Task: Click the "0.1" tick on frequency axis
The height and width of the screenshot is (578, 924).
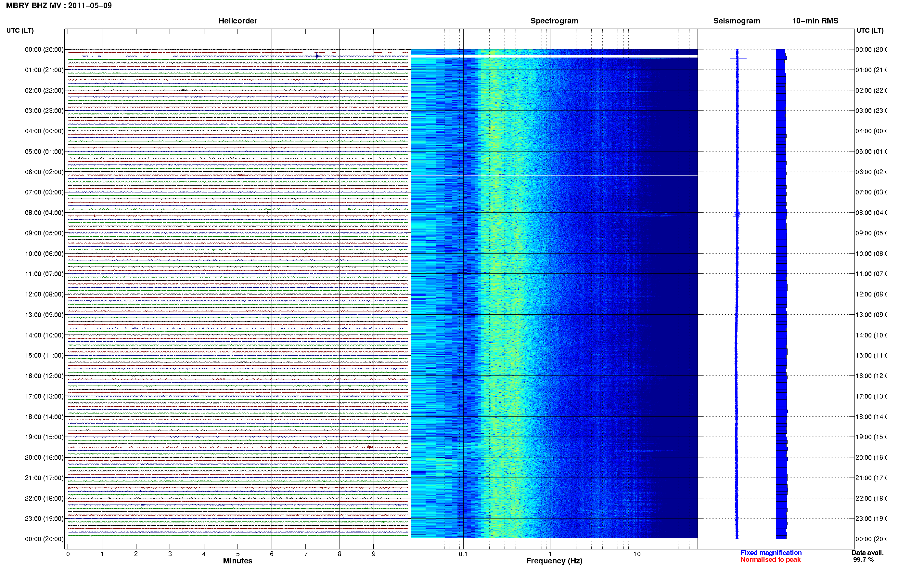Action: 463,554
